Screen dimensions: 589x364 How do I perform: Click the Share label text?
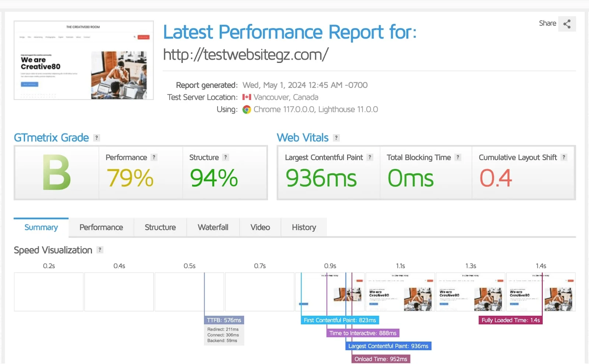click(x=547, y=23)
